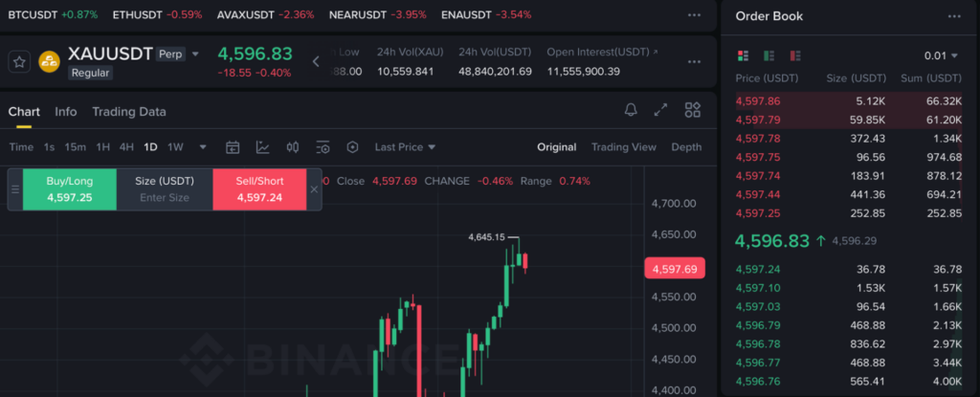Switch to the Trading Data tab
This screenshot has height=397, width=980.
tap(128, 112)
